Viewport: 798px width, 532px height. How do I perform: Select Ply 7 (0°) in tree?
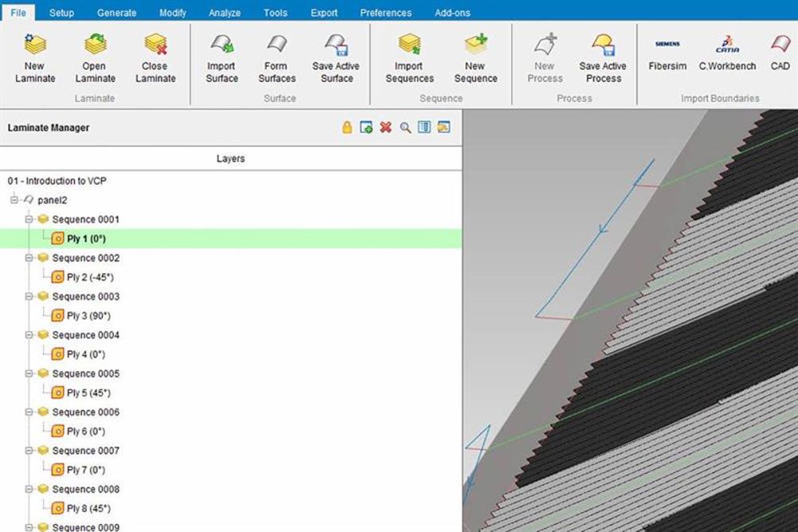(x=86, y=470)
